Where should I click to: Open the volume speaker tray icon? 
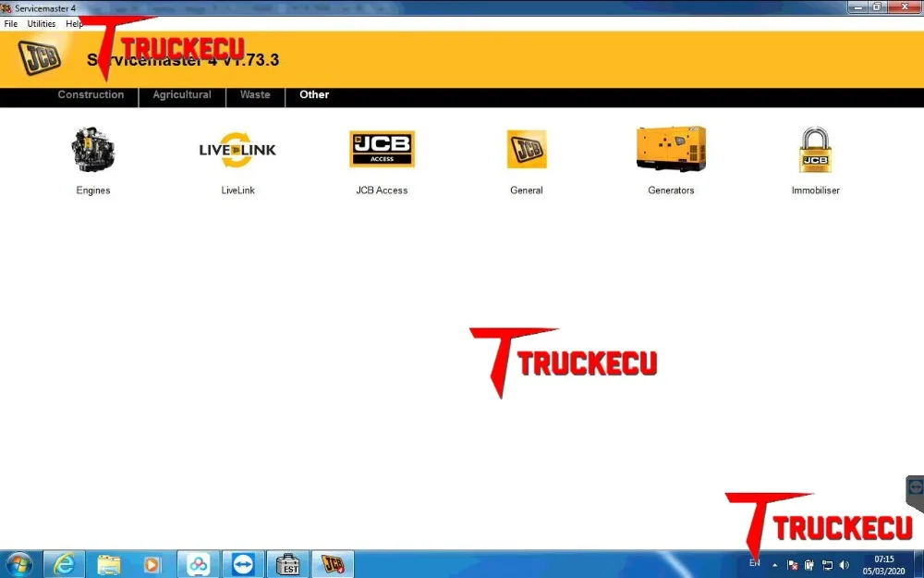[845, 565]
